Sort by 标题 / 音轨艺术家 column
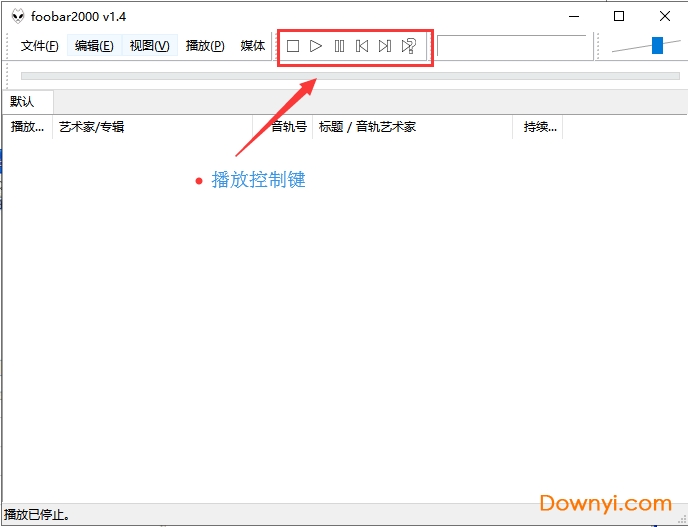 pyautogui.click(x=412, y=127)
